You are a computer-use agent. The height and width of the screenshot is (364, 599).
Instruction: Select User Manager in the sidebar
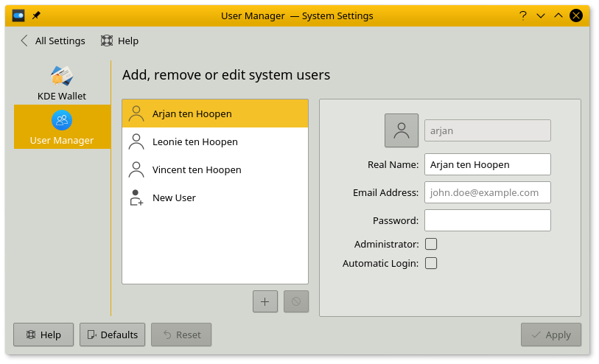tap(62, 127)
